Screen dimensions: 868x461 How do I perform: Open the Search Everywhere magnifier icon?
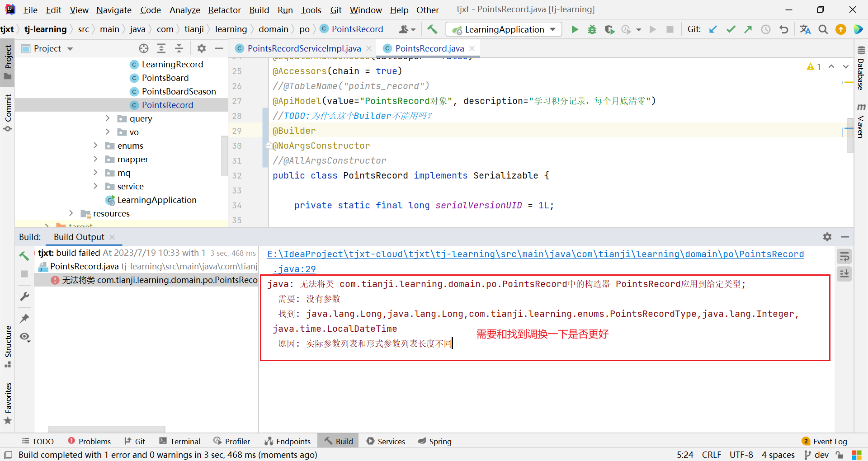[x=823, y=29]
